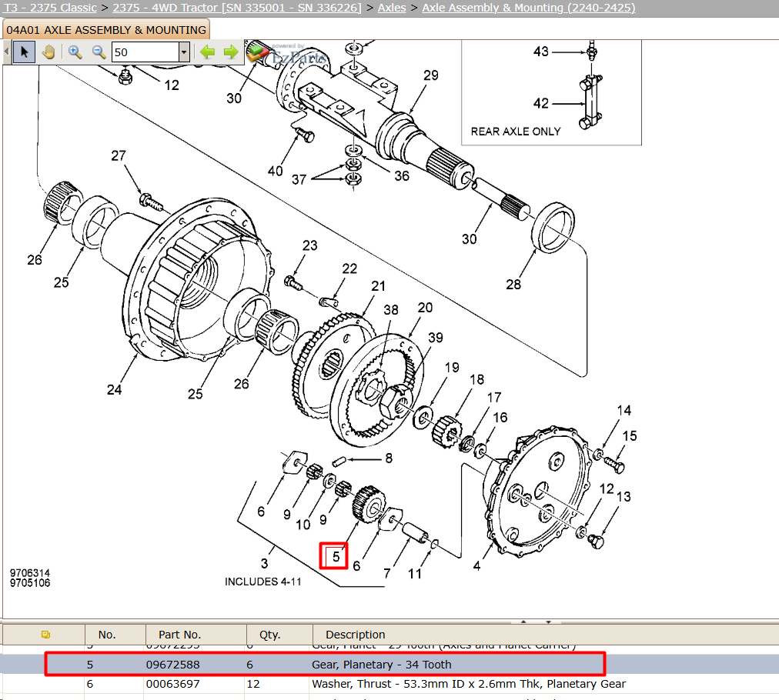779x700 pixels.
Task: Open the 2375 - 4WD Tractor breadcrumb link
Action: (x=237, y=8)
